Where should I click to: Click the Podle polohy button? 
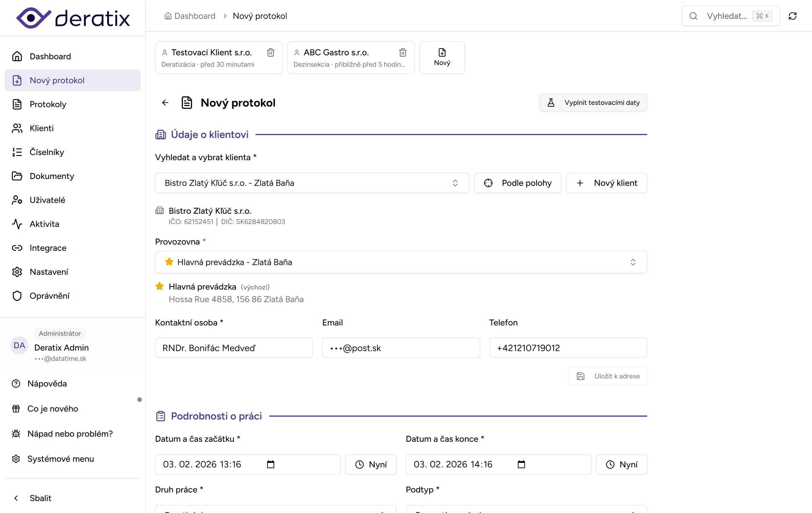pyautogui.click(x=517, y=183)
